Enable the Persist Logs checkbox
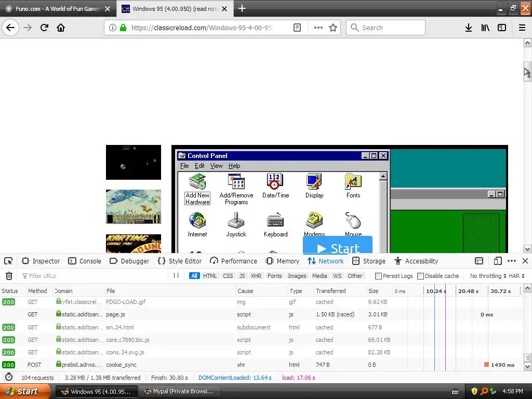The height and width of the screenshot is (399, 532). (x=378, y=276)
